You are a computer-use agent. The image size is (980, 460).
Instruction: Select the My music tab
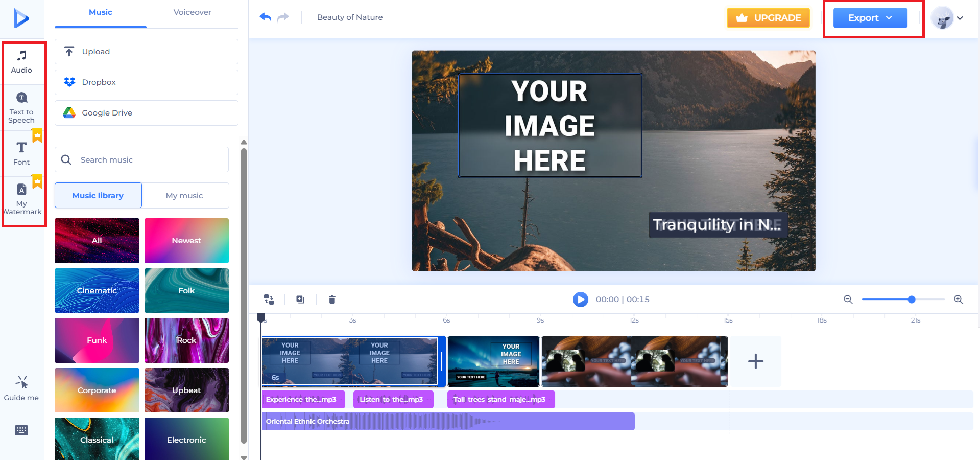[x=185, y=195]
